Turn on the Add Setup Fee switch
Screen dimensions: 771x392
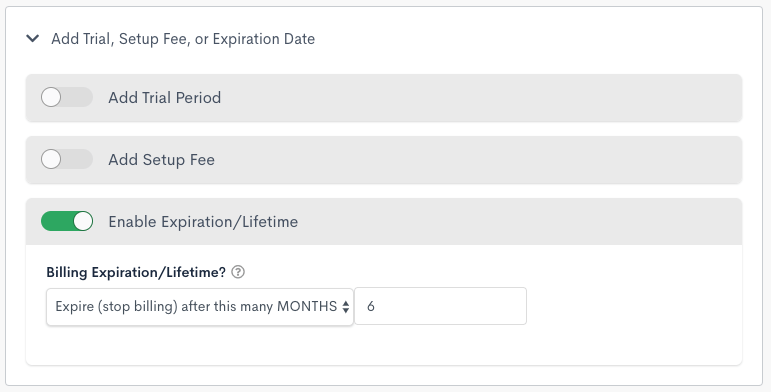point(67,159)
